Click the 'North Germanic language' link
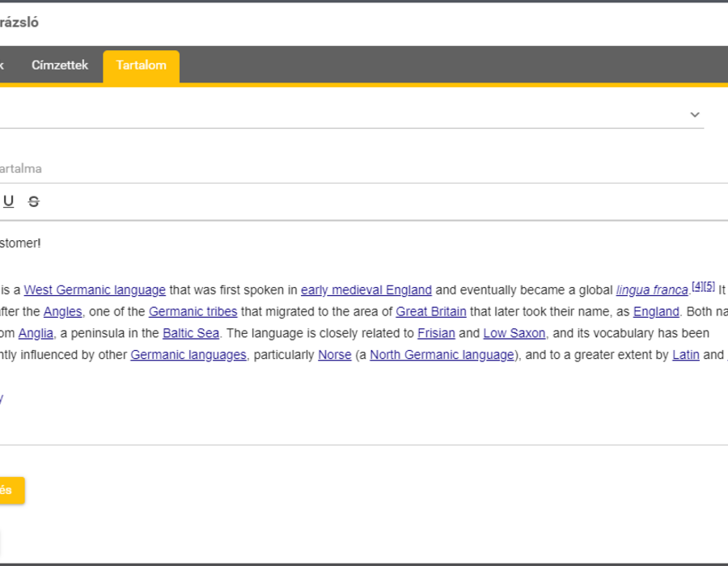Viewport: 728px width, 566px height. tap(442, 355)
